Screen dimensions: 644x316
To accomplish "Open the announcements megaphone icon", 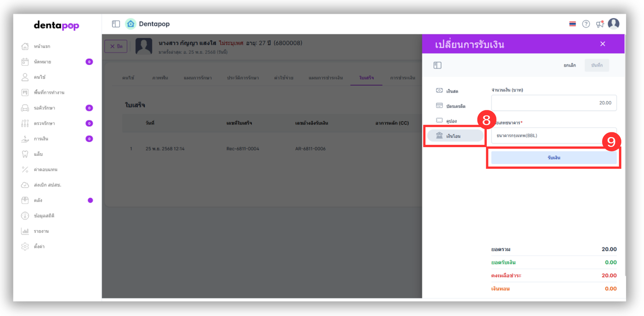I will tap(599, 24).
